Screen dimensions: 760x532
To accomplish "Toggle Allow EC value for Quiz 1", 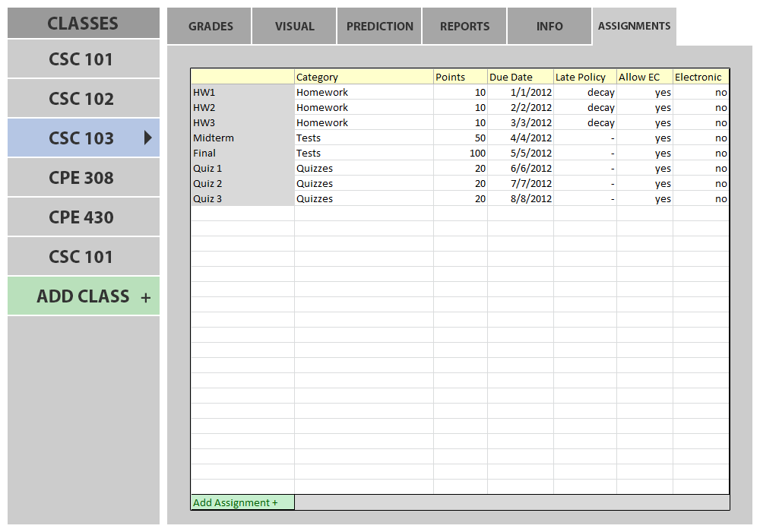I will 644,168.
